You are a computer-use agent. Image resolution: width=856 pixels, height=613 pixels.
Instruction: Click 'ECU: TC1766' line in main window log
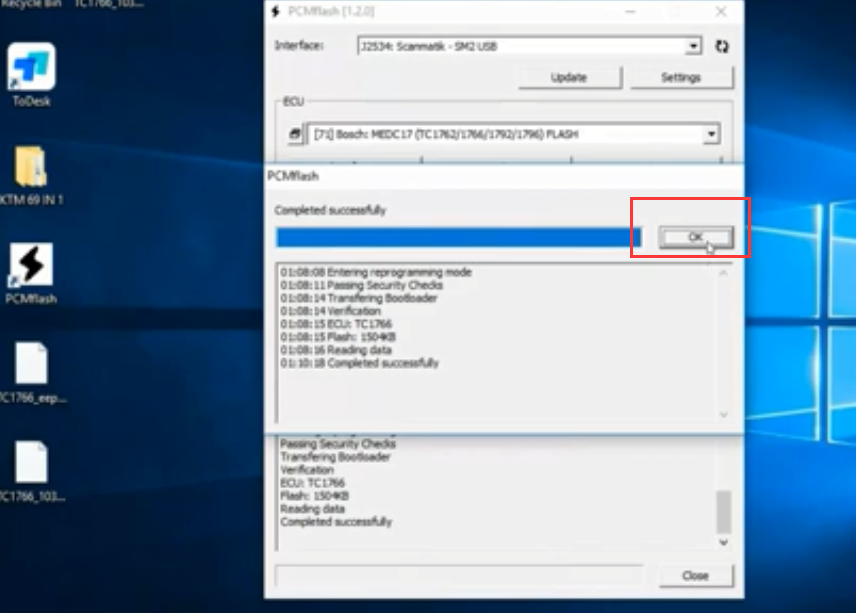pos(312,483)
